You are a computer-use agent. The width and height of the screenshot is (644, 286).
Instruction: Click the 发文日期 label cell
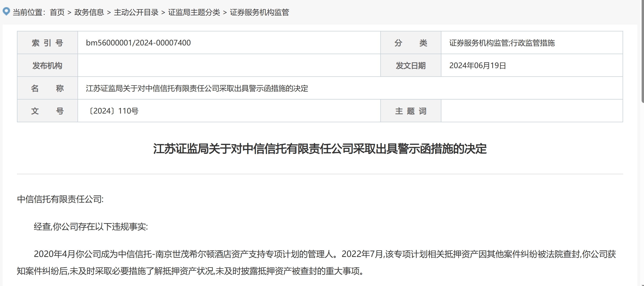click(x=410, y=65)
